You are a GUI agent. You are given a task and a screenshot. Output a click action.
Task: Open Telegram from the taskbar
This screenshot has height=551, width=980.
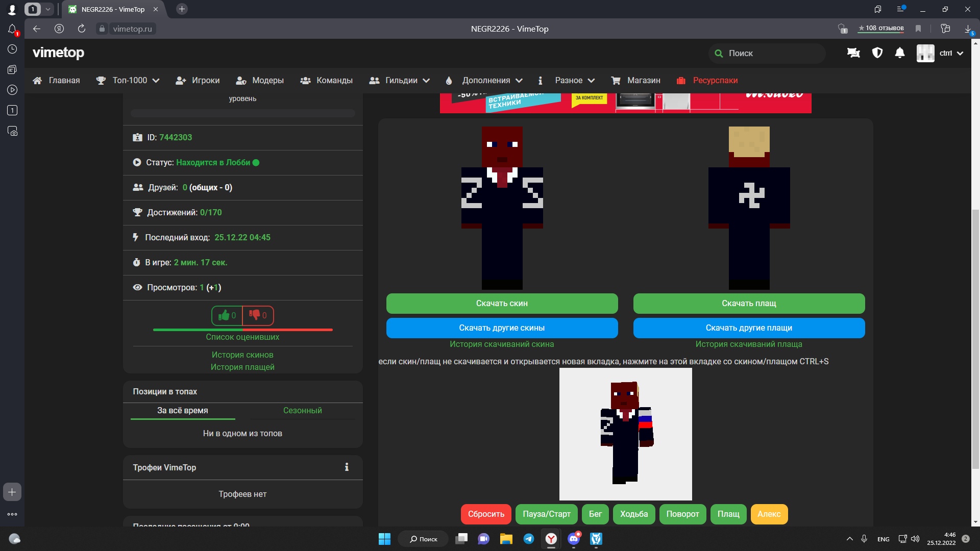tap(529, 539)
